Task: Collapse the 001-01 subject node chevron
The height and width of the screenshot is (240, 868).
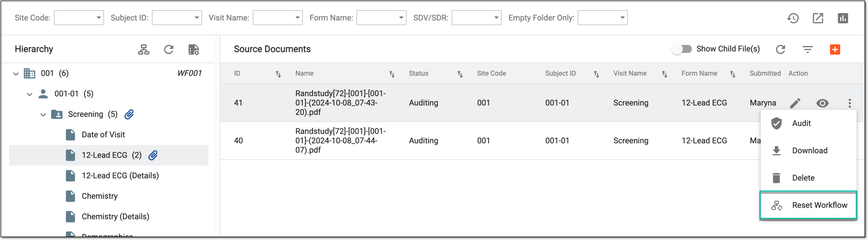Action: click(x=30, y=94)
